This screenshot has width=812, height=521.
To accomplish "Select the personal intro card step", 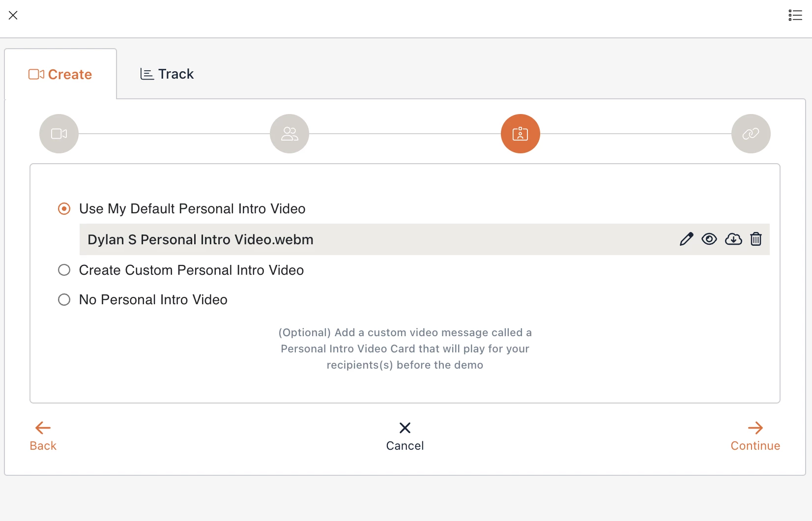I will point(520,134).
